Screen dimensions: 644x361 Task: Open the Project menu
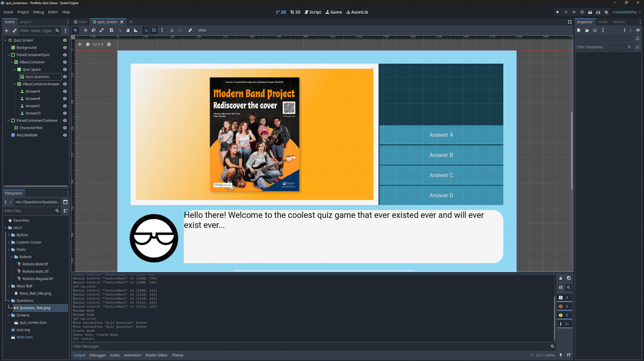23,12
